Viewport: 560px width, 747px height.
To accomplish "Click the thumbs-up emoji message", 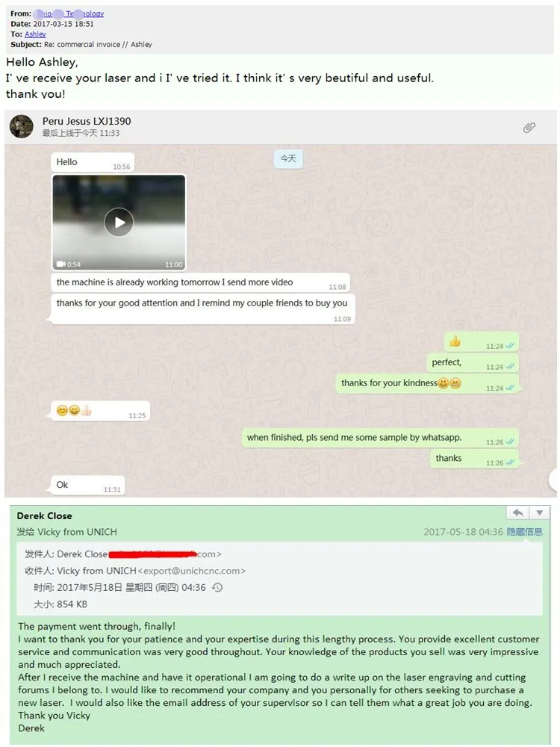I will click(482, 341).
